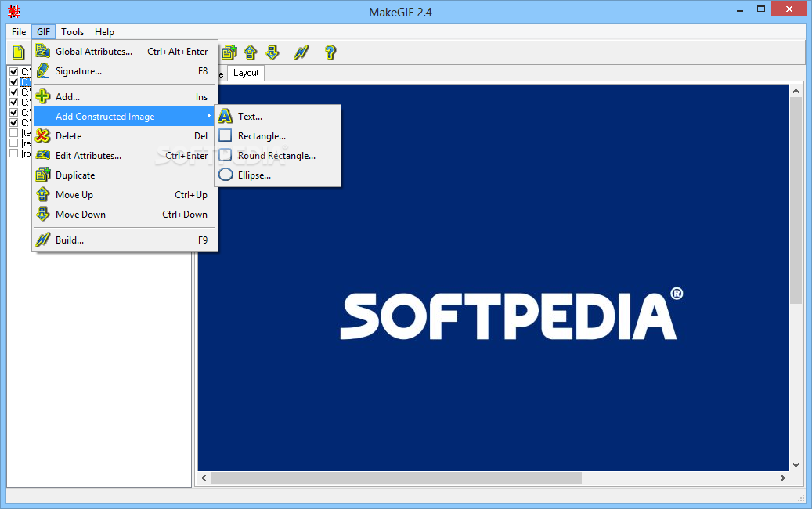This screenshot has height=509, width=812.
Task: Click the horizontal scrollbar left arrow
Action: [x=204, y=478]
